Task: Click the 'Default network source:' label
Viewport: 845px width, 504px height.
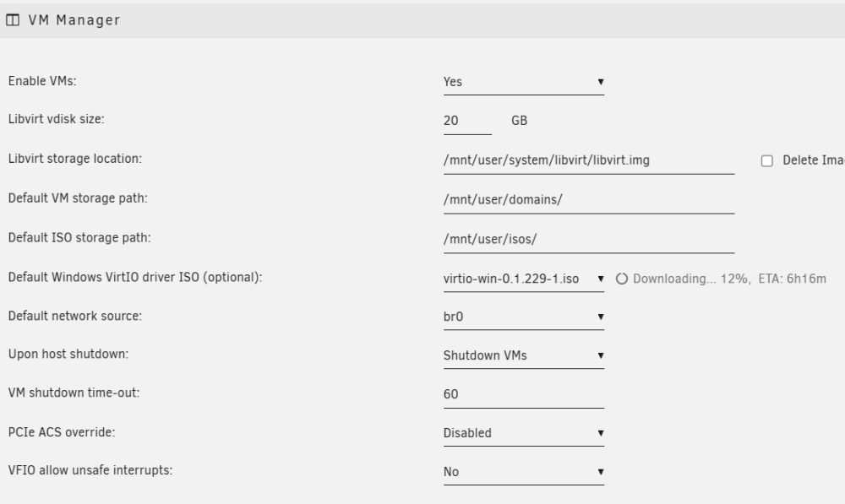Action: point(75,316)
